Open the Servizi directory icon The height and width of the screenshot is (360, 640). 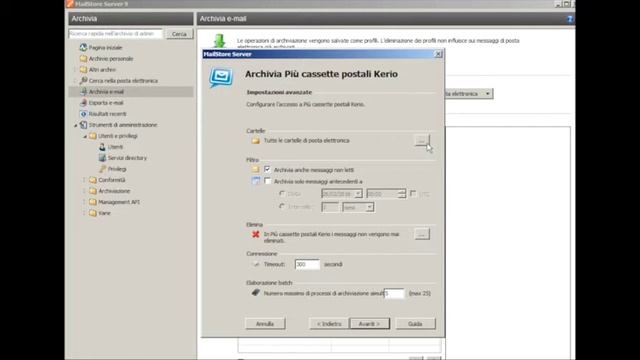click(x=102, y=158)
